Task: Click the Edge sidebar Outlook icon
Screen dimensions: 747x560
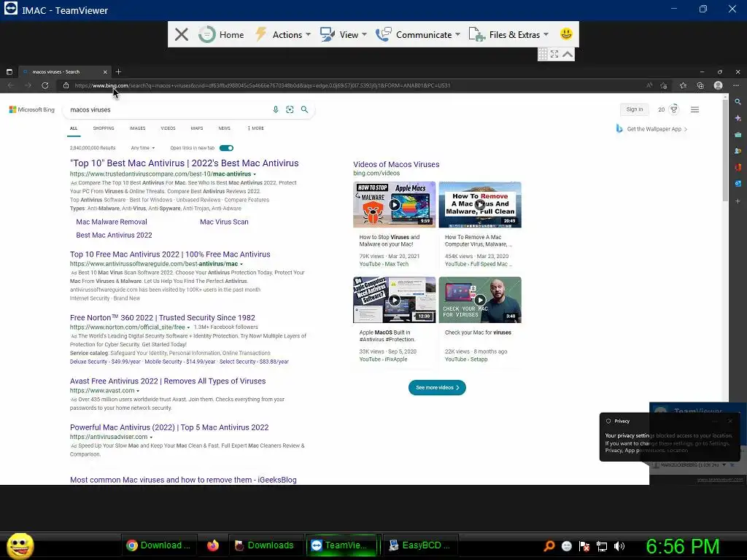Action: [x=738, y=184]
